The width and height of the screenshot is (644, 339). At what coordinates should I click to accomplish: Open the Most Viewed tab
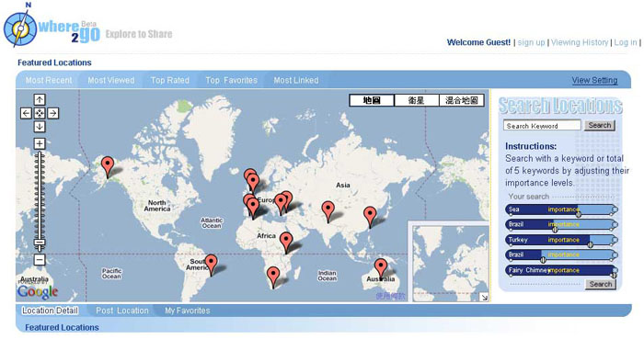[111, 80]
